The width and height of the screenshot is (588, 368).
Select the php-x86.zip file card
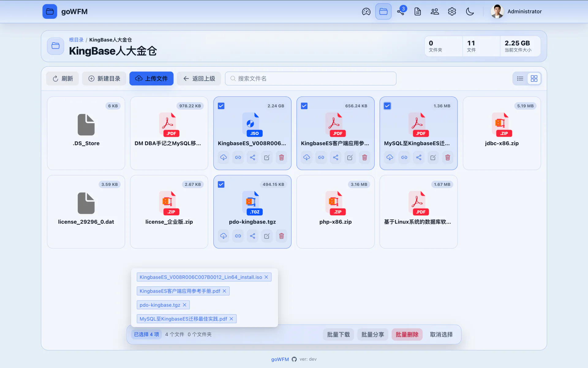(x=335, y=212)
